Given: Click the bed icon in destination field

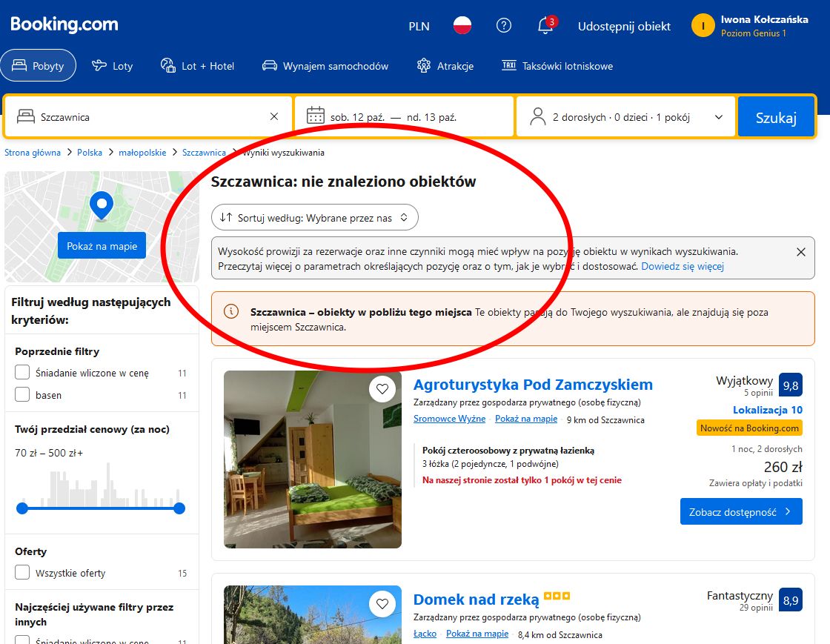Looking at the screenshot, I should coord(25,116).
